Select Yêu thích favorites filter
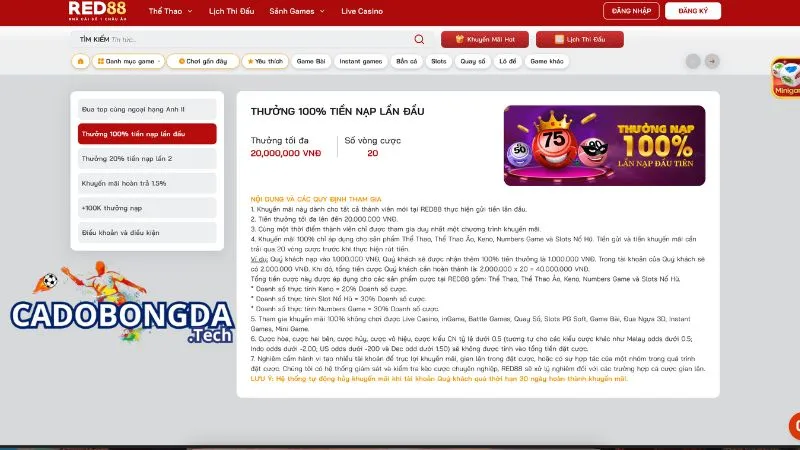This screenshot has width=800, height=450. pos(265,61)
